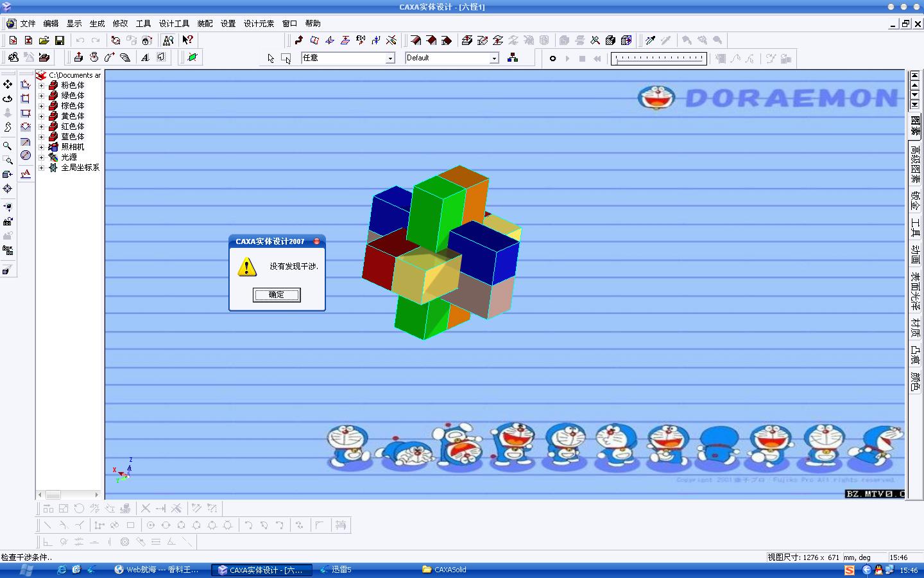Expand the 黄色体 tree node
The image size is (924, 578).
pyautogui.click(x=41, y=116)
